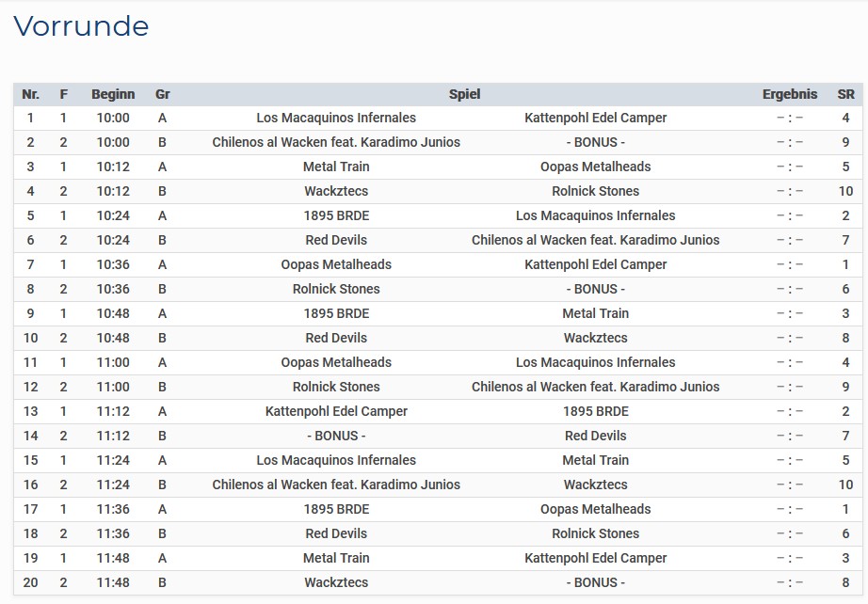Select 'Rolnick Stones' in match 8
Screen dimensions: 868x604
336,289
